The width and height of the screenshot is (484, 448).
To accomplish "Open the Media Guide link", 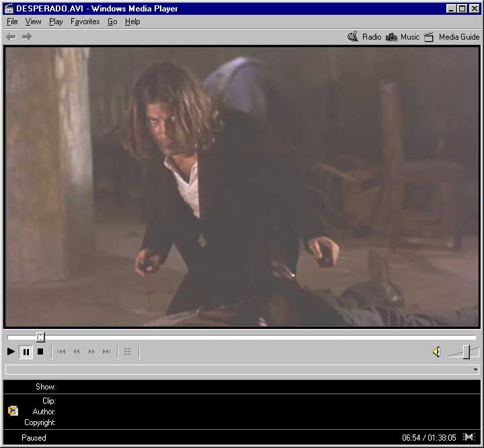I will click(452, 37).
